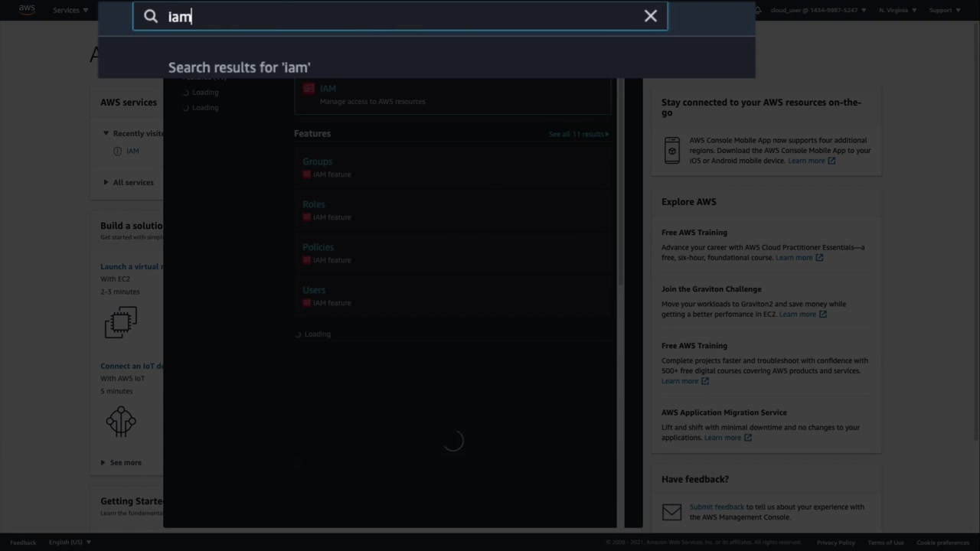
Task: Click the AWS logo in header
Action: tap(27, 10)
